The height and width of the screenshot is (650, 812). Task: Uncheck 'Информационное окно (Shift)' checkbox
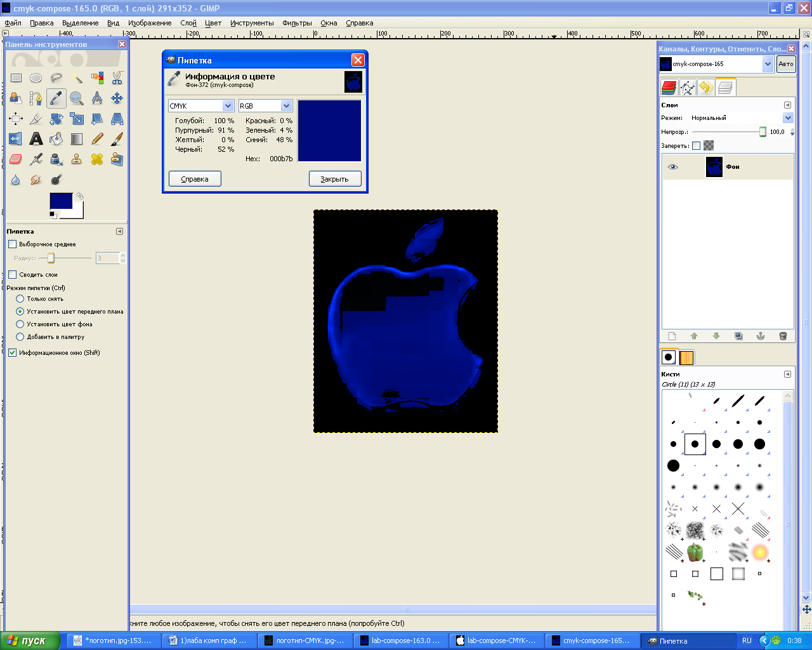point(12,353)
